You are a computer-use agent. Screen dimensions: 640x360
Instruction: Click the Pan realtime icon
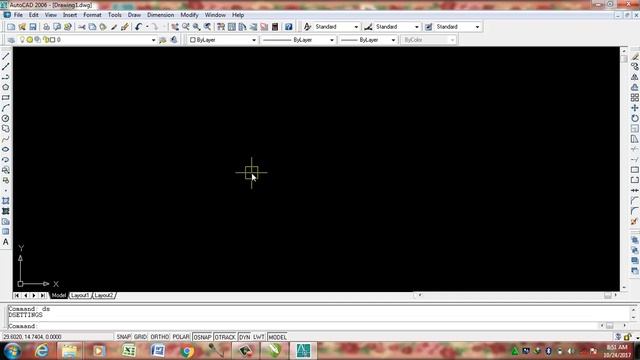pyautogui.click(x=175, y=27)
